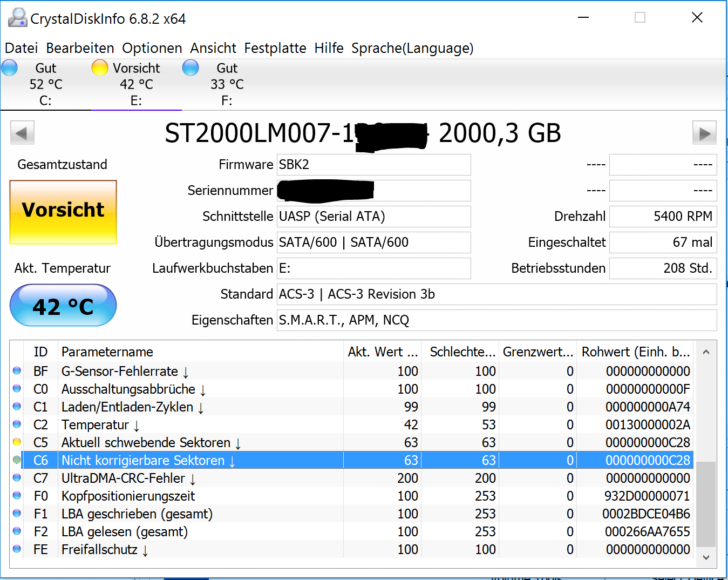Click the blue status dot for F0 row
The image size is (728, 580).
point(17,496)
